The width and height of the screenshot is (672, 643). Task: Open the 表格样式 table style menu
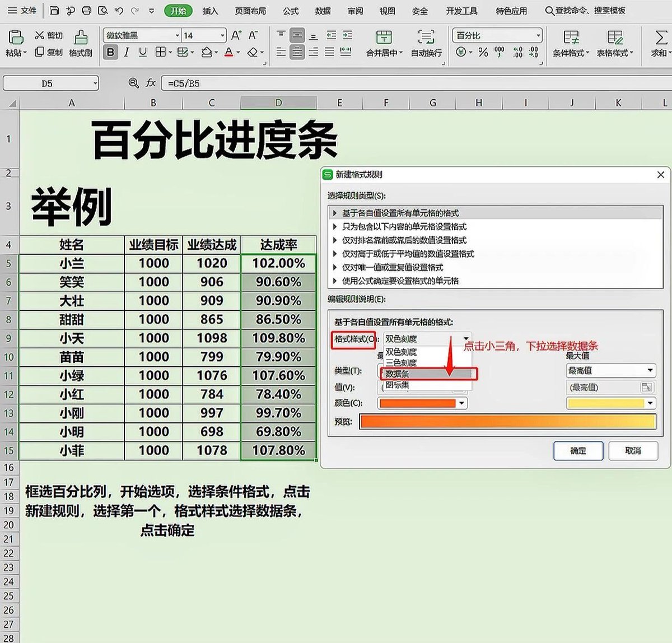point(615,44)
